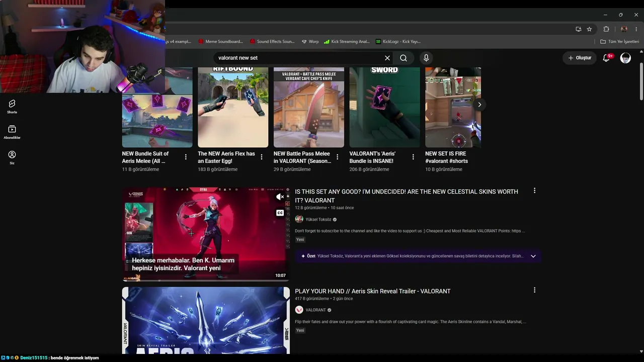Open YouTube Shorts from the sidebar
The image size is (644, 362).
(x=12, y=106)
